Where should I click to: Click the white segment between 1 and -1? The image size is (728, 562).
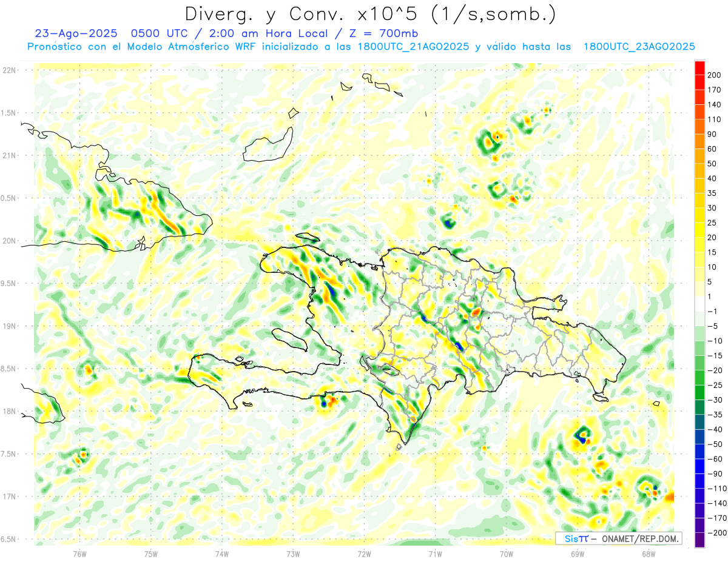pyautogui.click(x=699, y=304)
